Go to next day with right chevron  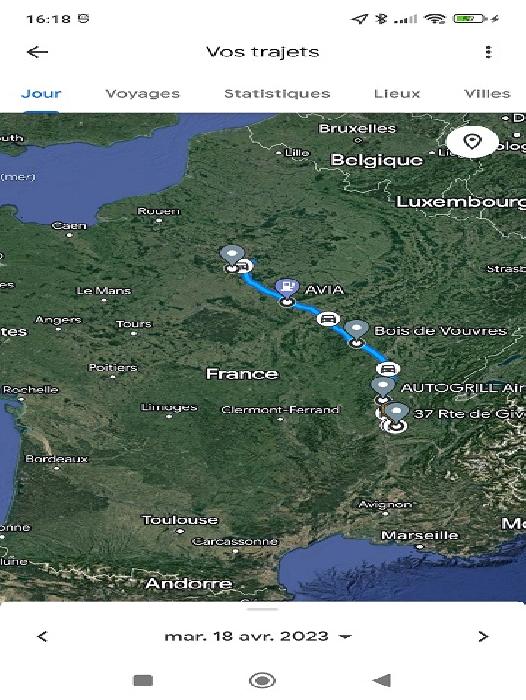point(483,636)
